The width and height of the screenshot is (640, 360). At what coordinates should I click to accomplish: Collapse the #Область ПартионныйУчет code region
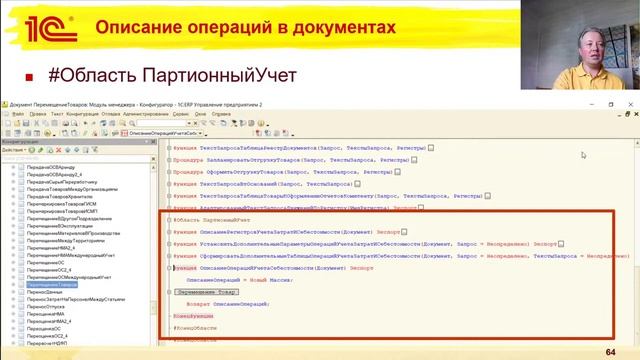point(169,220)
